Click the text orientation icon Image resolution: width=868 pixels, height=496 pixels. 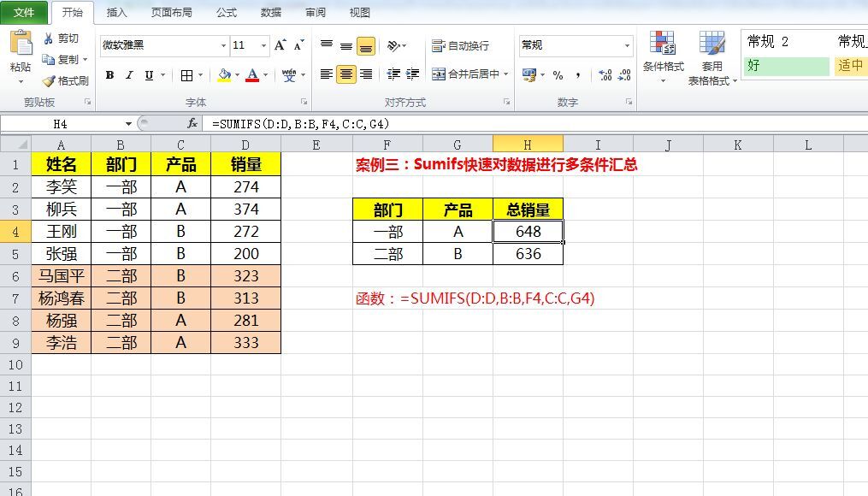393,45
